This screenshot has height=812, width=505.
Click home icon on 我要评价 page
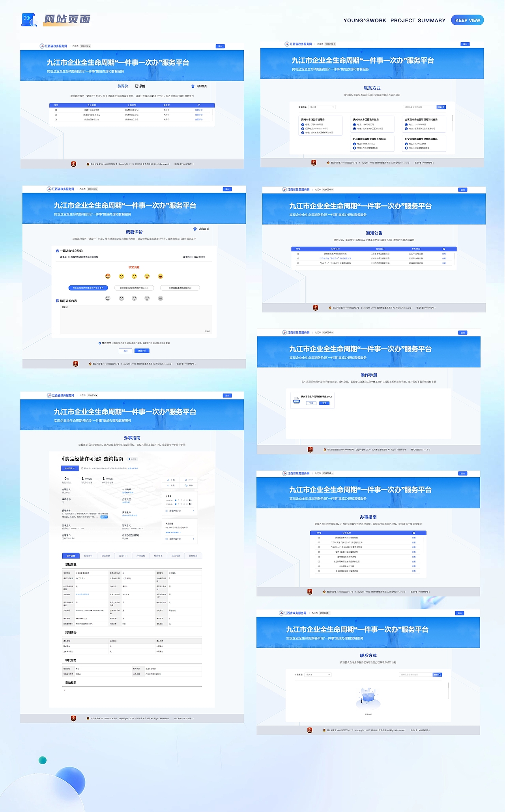195,229
